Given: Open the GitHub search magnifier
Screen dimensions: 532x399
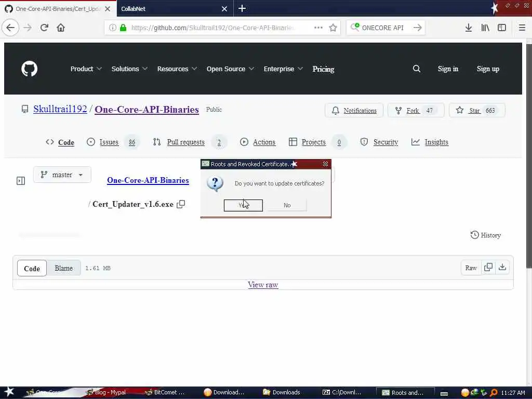Looking at the screenshot, I should point(417,69).
